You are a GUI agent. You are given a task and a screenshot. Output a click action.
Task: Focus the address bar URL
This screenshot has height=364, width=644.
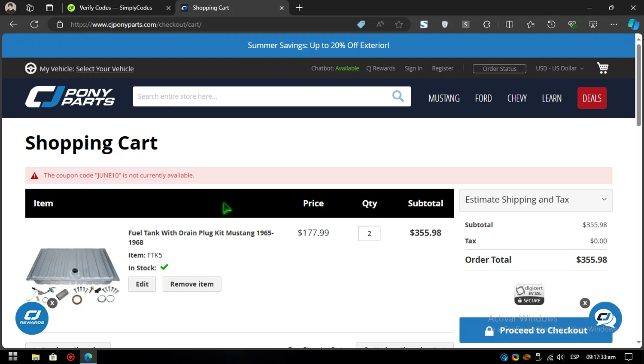pyautogui.click(x=136, y=24)
